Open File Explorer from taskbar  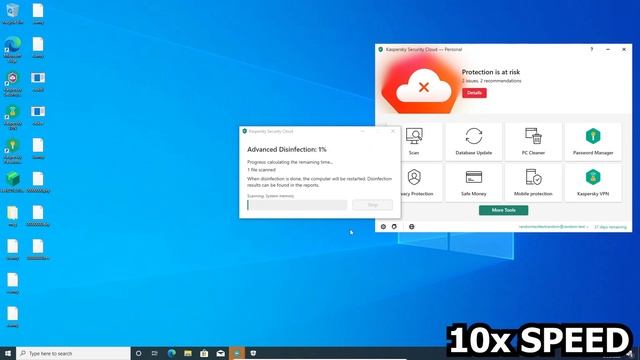188,353
